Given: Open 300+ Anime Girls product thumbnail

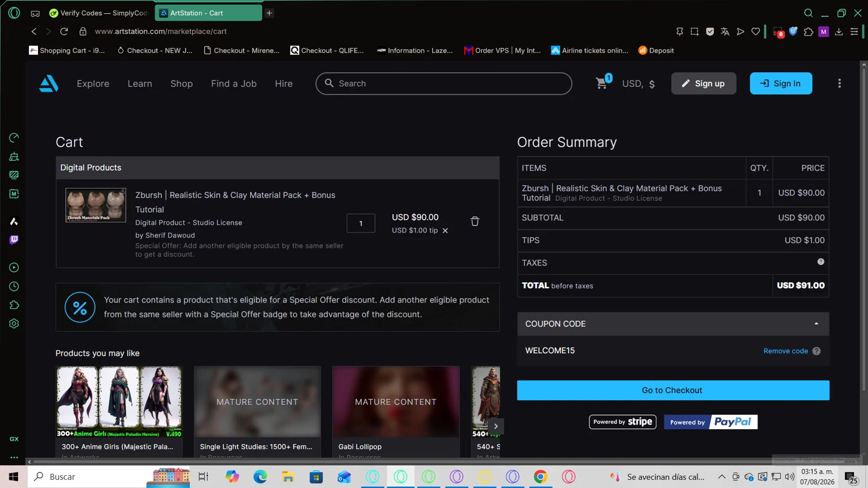Looking at the screenshot, I should [119, 402].
